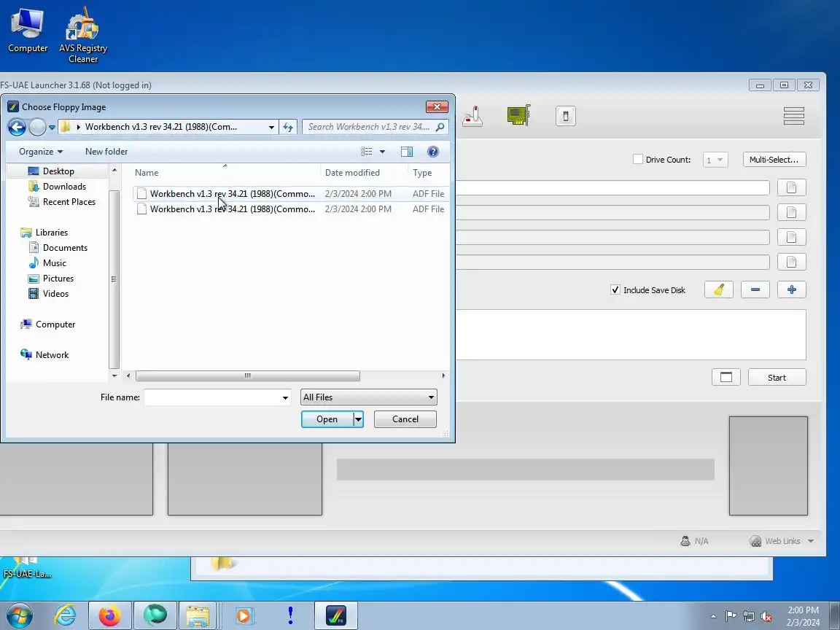Click the Search Workbench search box
840x630 pixels.
click(x=369, y=127)
